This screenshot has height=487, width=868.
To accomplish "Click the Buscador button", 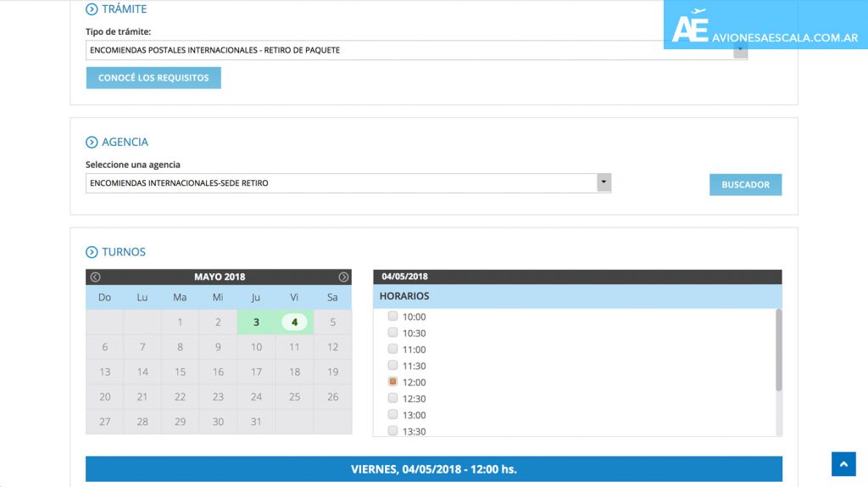I will 745,185.
